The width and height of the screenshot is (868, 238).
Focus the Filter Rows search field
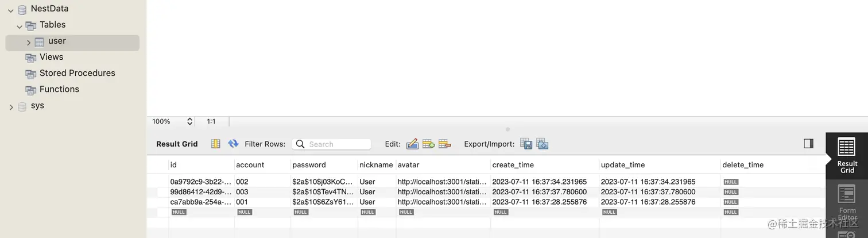331,144
